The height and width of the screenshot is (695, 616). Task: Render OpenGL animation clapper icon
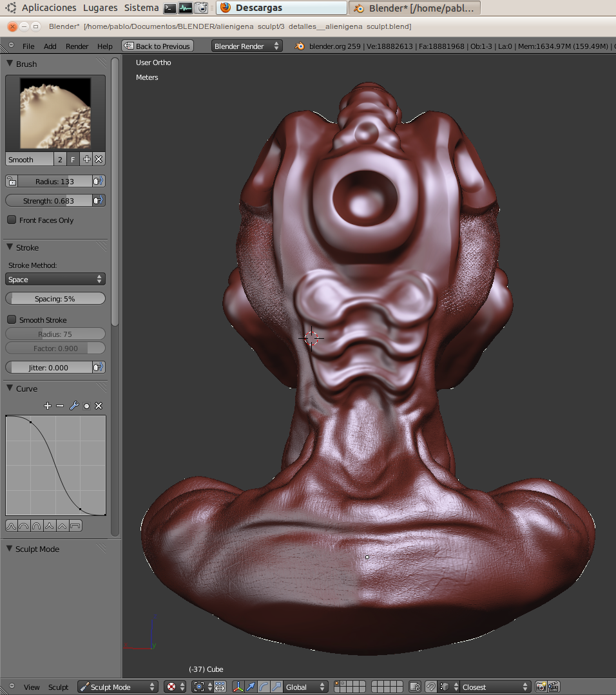(554, 687)
